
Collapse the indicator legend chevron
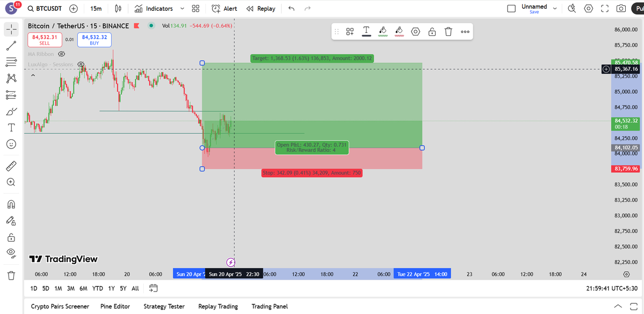(x=33, y=77)
